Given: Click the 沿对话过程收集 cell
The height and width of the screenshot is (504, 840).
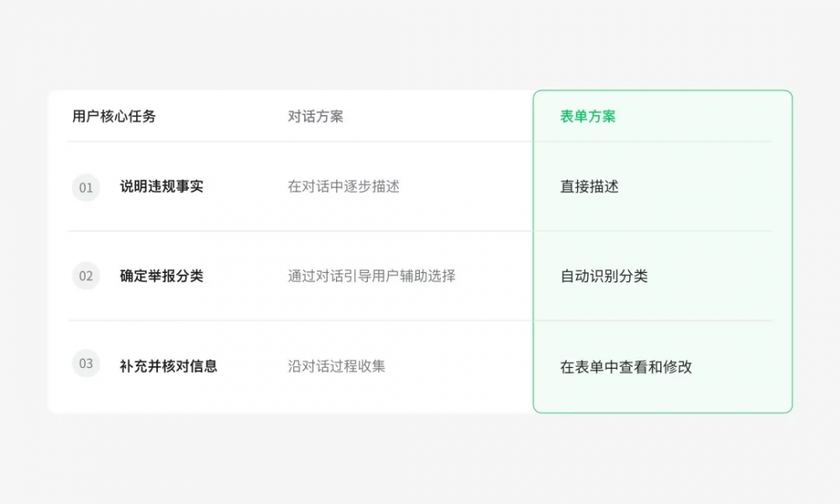Looking at the screenshot, I should [337, 366].
